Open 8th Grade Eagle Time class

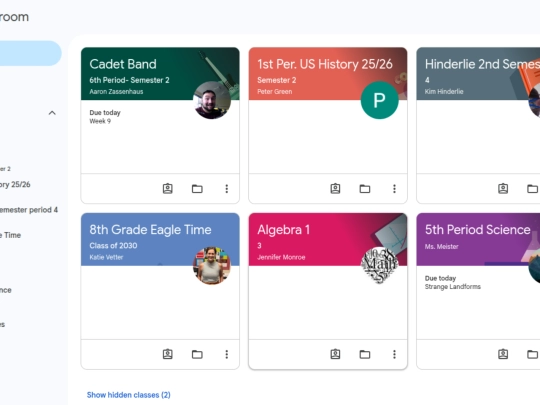pyautogui.click(x=150, y=230)
